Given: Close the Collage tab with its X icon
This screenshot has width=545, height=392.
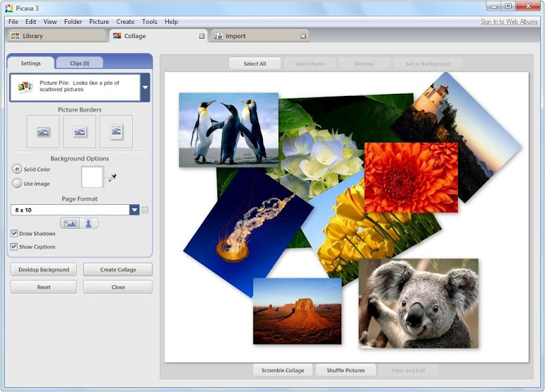Looking at the screenshot, I should [202, 36].
